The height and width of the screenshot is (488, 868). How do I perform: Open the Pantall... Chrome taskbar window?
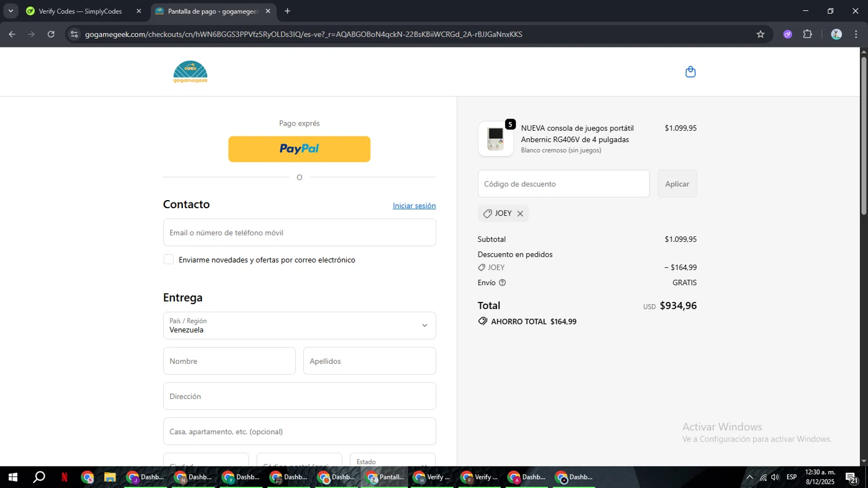coord(385,477)
